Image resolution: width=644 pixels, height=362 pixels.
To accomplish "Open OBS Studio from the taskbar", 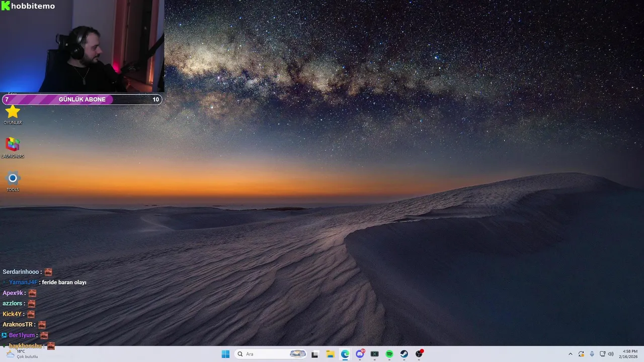I will point(419,354).
